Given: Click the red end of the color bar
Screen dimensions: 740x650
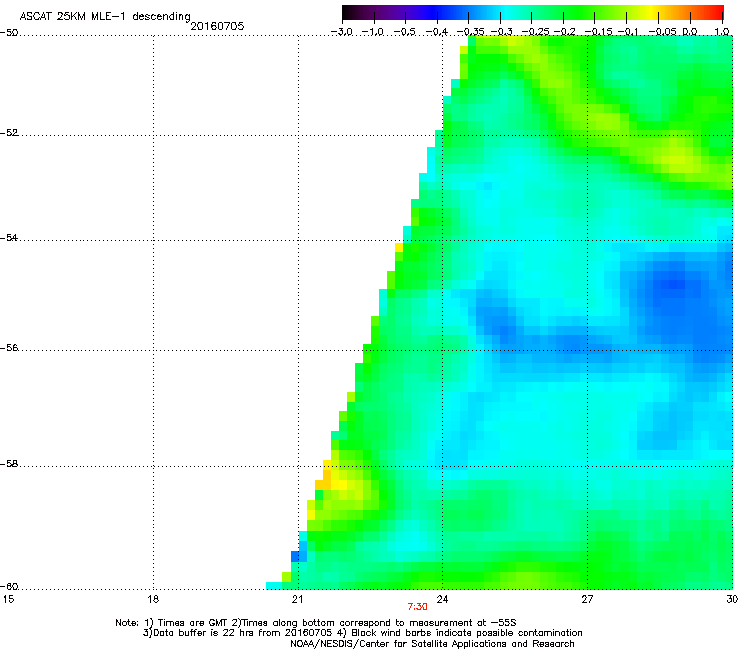Looking at the screenshot, I should pos(716,13).
